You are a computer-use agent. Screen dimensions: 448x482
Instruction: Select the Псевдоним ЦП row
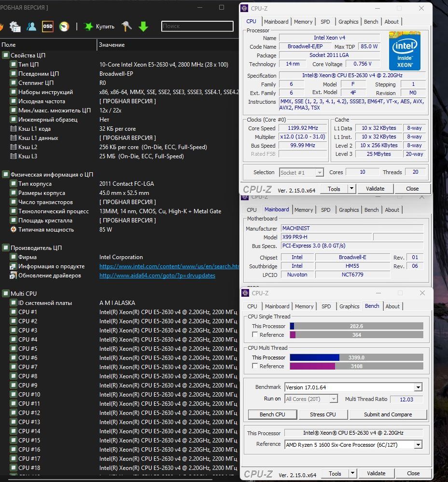pyautogui.click(x=120, y=74)
